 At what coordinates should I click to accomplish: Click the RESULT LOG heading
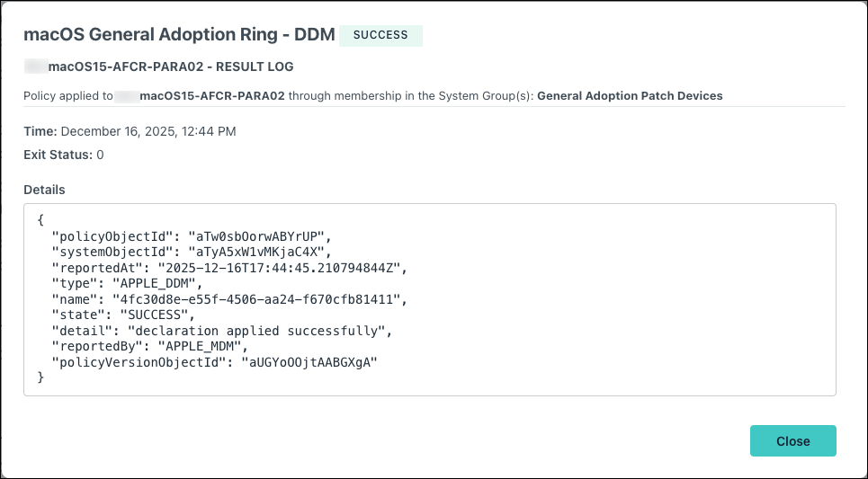pyautogui.click(x=171, y=67)
